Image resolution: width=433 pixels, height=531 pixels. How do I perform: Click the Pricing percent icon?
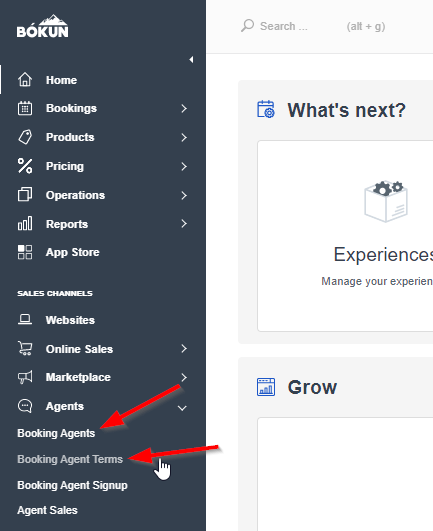(x=25, y=166)
